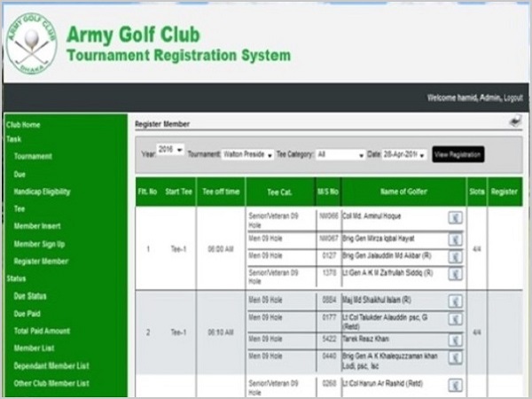Open Other Club Member List in sidebar
The height and width of the screenshot is (399, 532).
[x=51, y=383]
